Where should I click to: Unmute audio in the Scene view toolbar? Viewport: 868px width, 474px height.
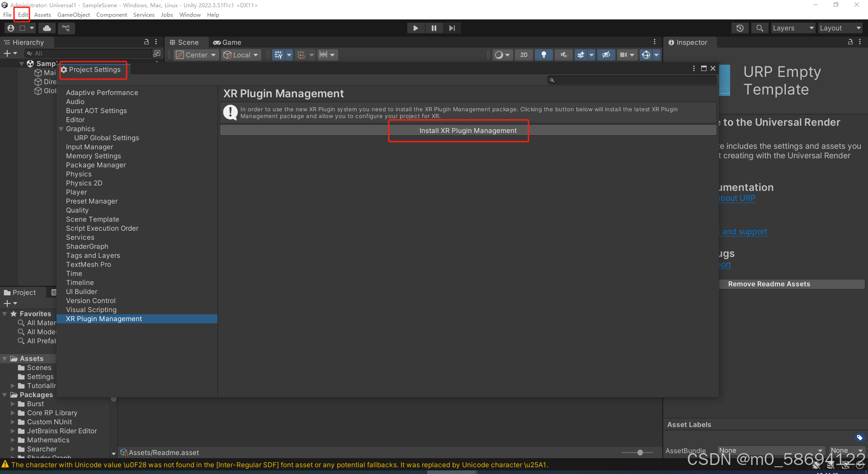(563, 55)
